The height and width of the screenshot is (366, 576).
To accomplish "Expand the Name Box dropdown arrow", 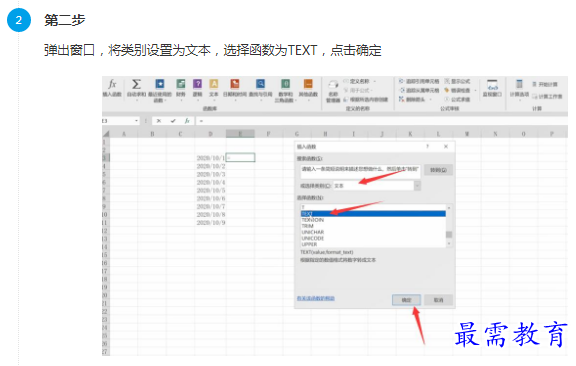I will click(x=136, y=121).
